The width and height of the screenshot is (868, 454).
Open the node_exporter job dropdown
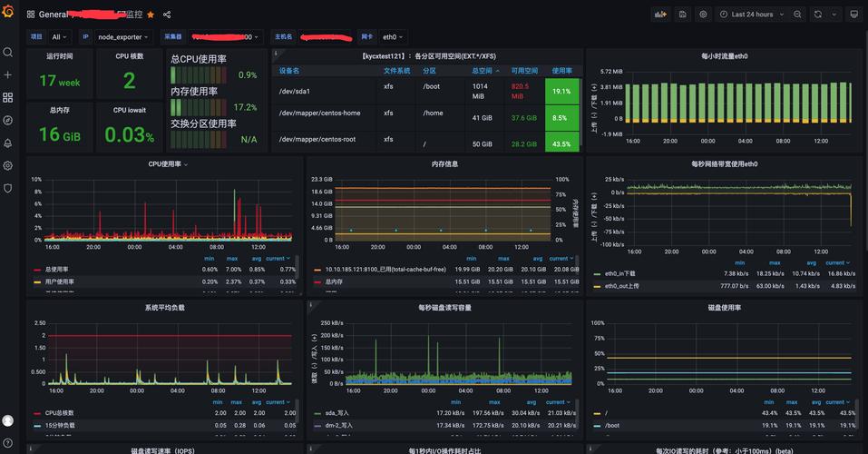(x=122, y=36)
